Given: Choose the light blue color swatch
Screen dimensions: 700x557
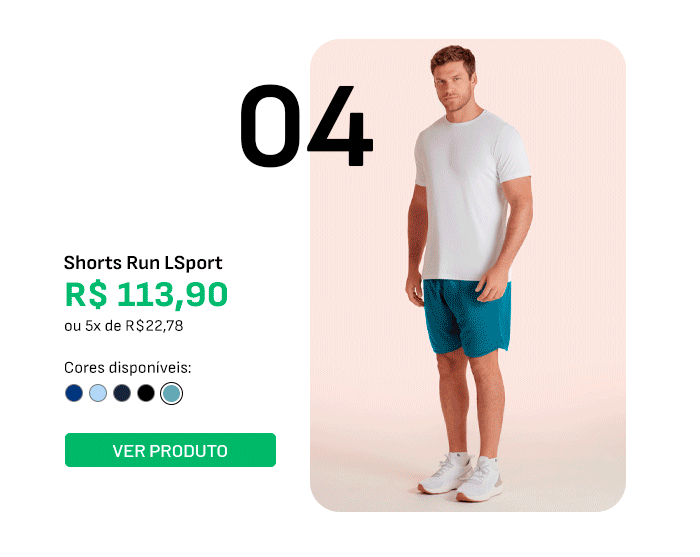Looking at the screenshot, I should click(x=98, y=393).
